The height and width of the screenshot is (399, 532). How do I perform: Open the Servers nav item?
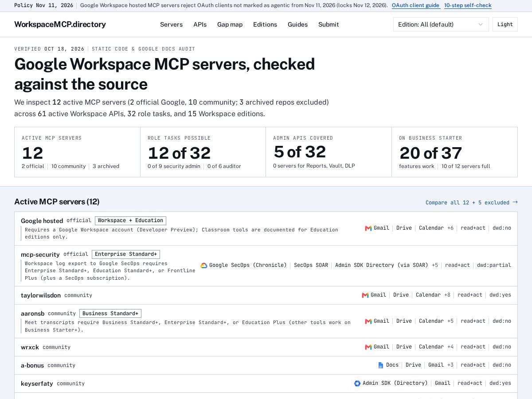(x=171, y=24)
